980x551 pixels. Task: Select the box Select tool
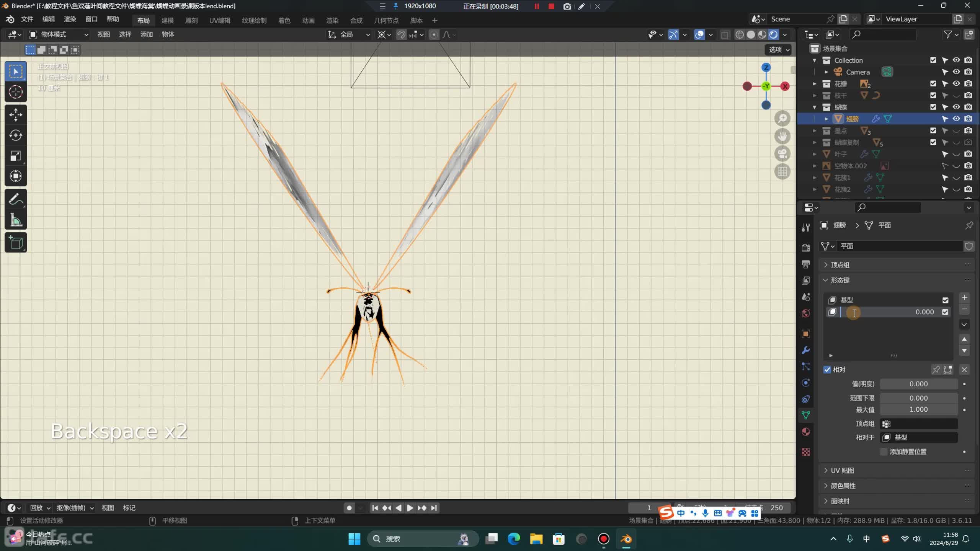pos(16,71)
